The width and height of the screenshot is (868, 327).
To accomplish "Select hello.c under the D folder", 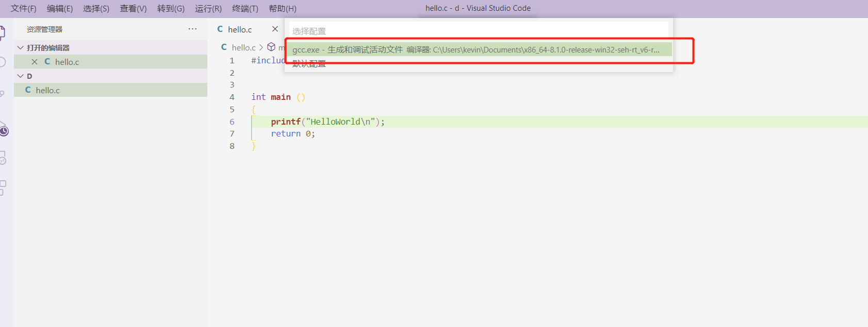I will point(110,90).
